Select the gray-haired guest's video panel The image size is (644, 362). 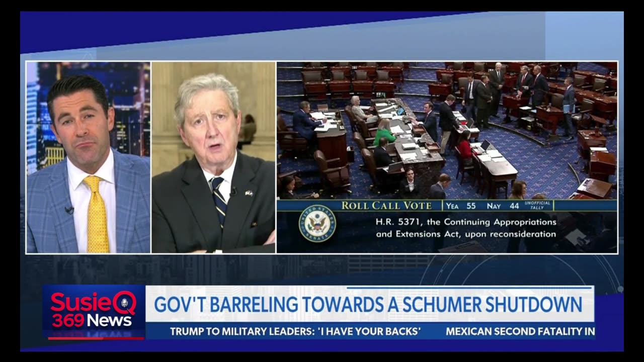coord(213,157)
